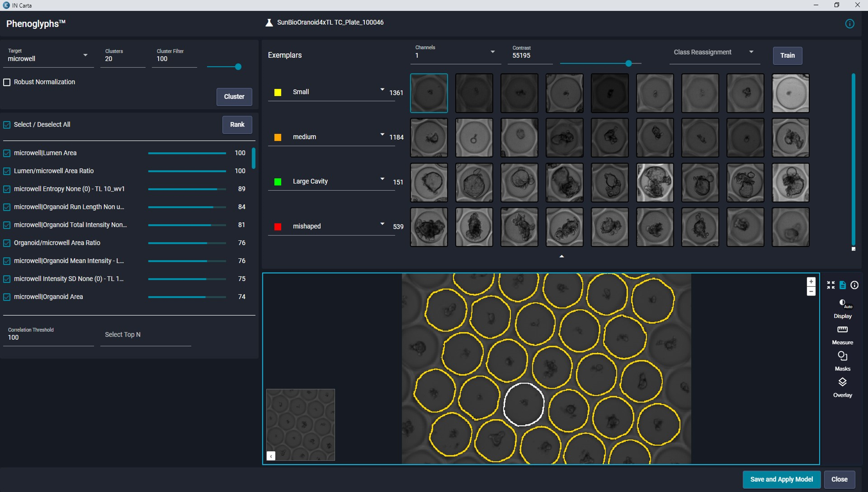868x492 pixels.
Task: Click the feature list scrollbar
Action: click(253, 158)
